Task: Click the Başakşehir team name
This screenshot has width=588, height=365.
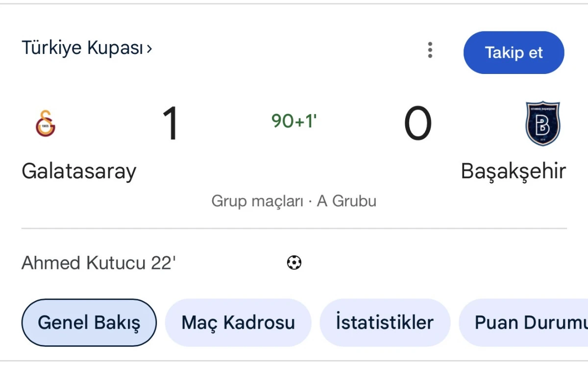Action: click(x=513, y=171)
